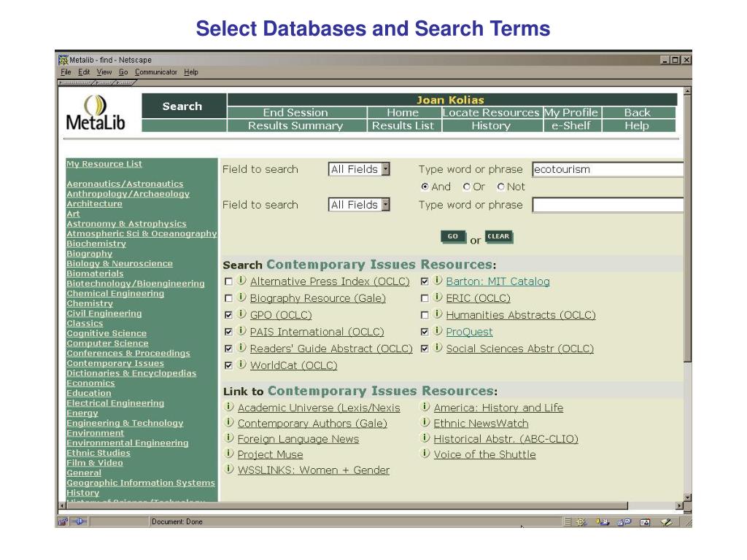This screenshot has height=560, width=747.
Task: Open the File menu
Action: (66, 72)
